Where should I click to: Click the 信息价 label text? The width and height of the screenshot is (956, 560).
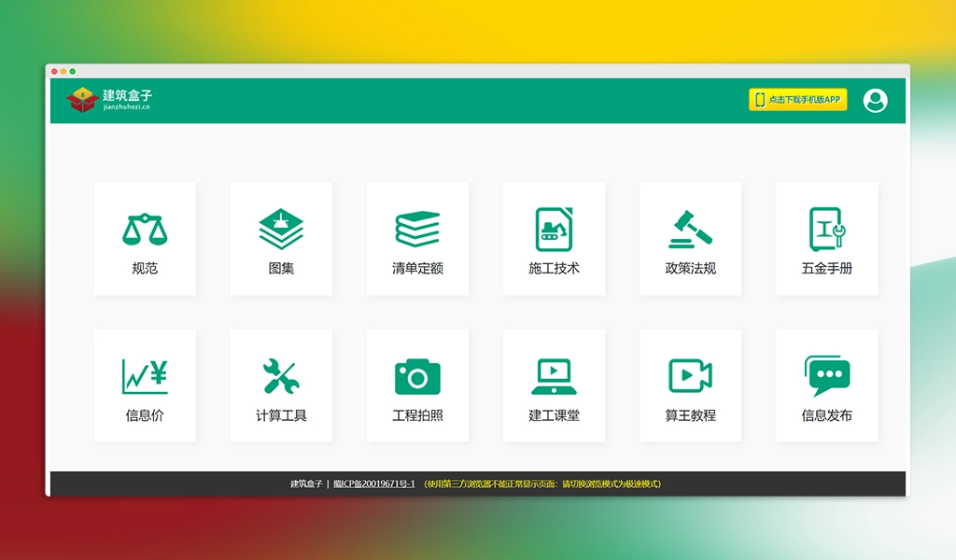(145, 415)
